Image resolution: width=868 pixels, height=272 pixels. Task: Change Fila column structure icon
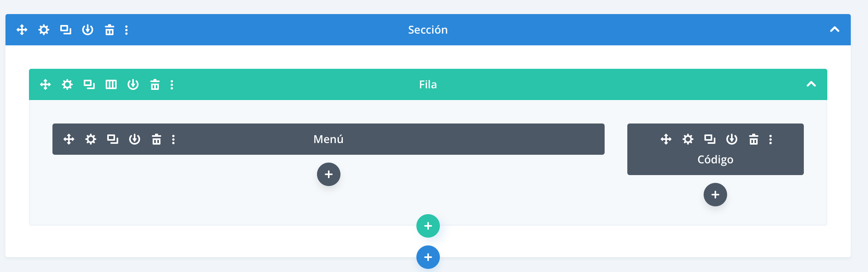coord(111,84)
